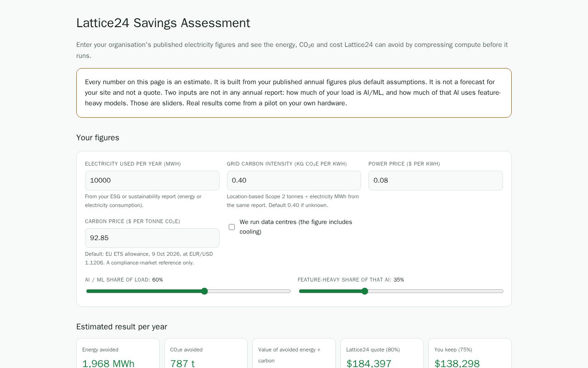Click the 'Location-based Scope 2 tonnes' hint
Screen dimensions: 588x368
293,201
